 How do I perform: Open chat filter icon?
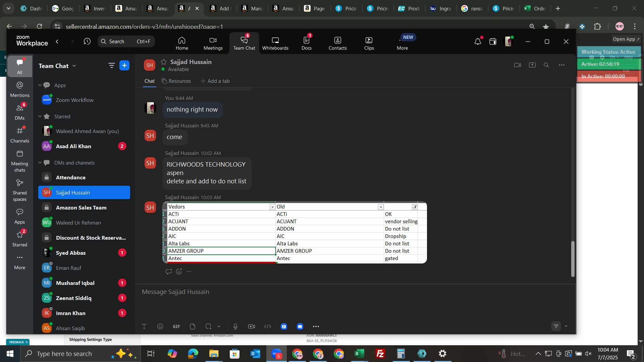pyautogui.click(x=111, y=65)
